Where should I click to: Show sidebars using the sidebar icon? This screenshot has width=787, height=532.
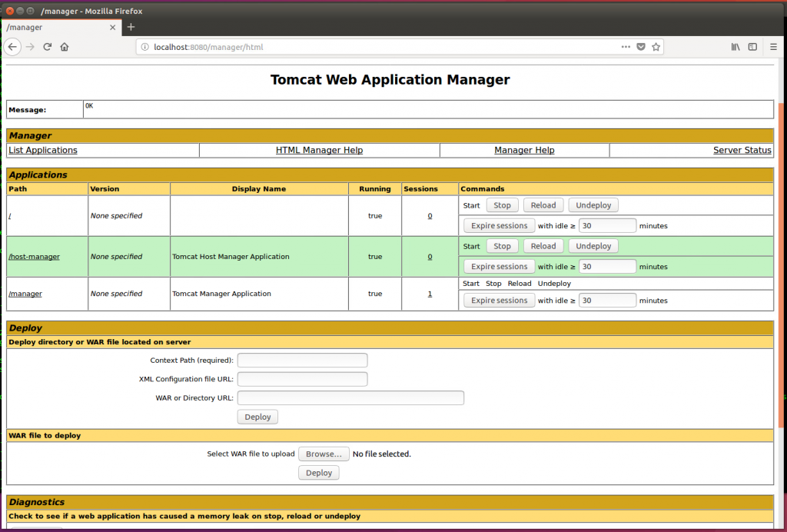752,47
